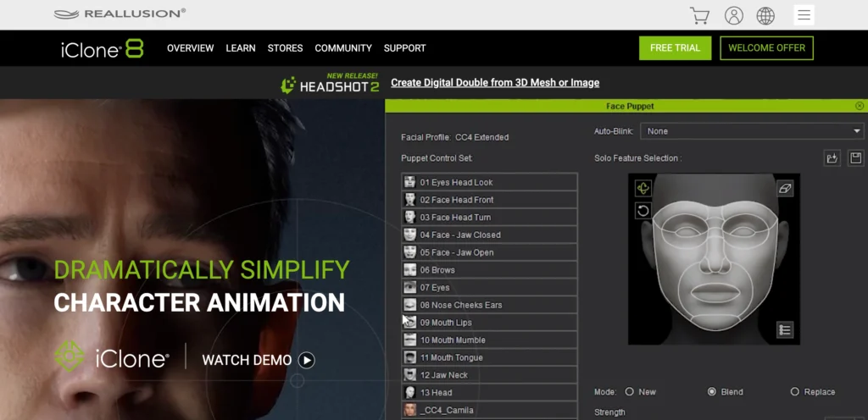Click the 01 Eyes Head Look thumbnail icon
This screenshot has height=420, width=868.
click(409, 182)
